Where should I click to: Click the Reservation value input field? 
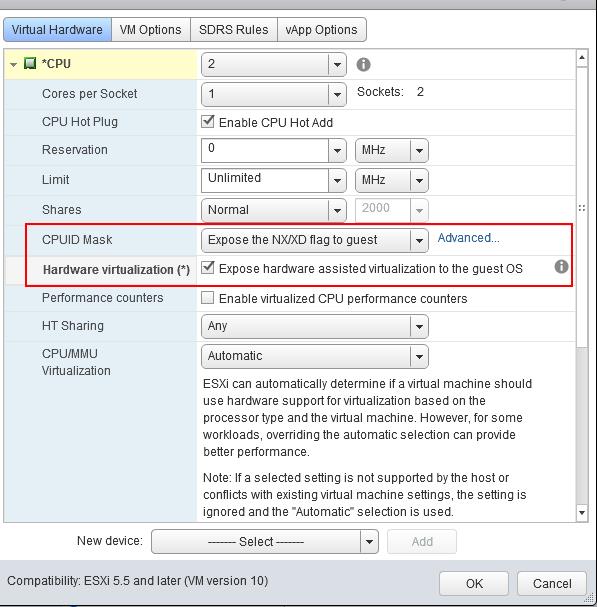[x=265, y=150]
